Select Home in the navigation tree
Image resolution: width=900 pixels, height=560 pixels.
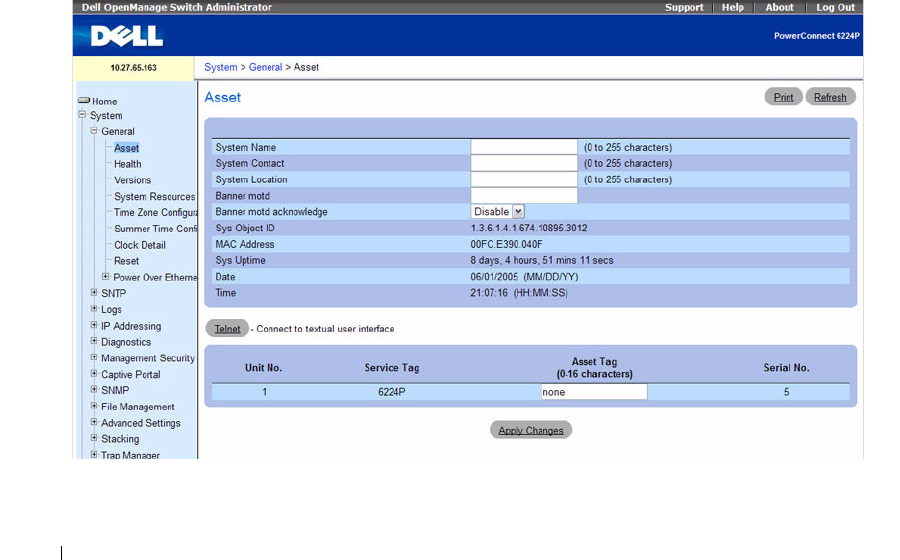pyautogui.click(x=104, y=101)
